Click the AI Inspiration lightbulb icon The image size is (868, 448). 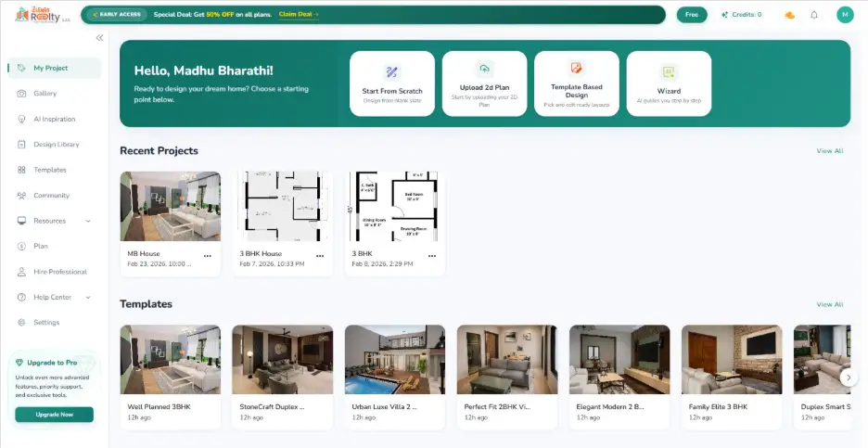(21, 119)
